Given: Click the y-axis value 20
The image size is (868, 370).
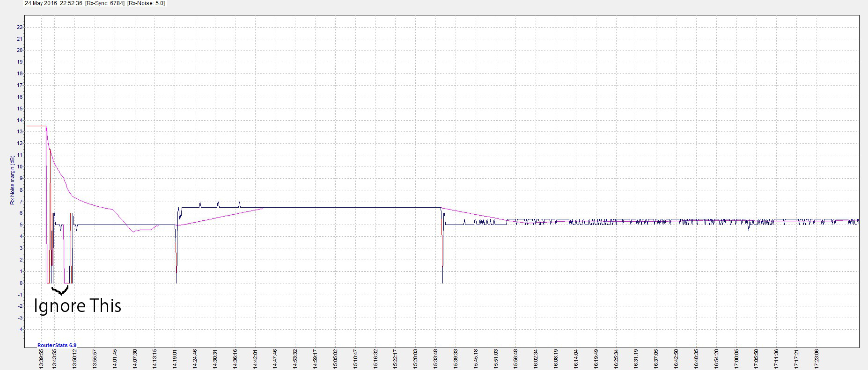Looking at the screenshot, I should [20, 51].
